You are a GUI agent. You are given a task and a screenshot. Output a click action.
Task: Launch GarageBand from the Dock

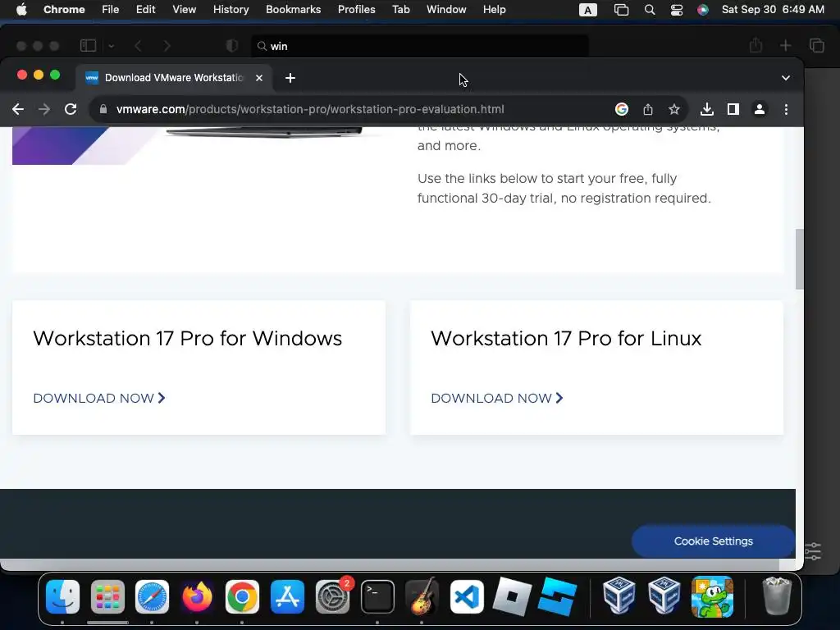(422, 597)
